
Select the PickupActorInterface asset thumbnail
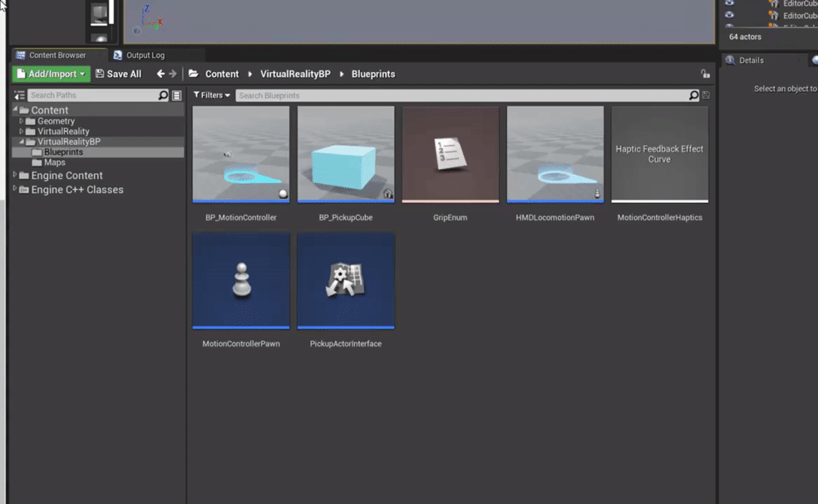[x=346, y=281]
